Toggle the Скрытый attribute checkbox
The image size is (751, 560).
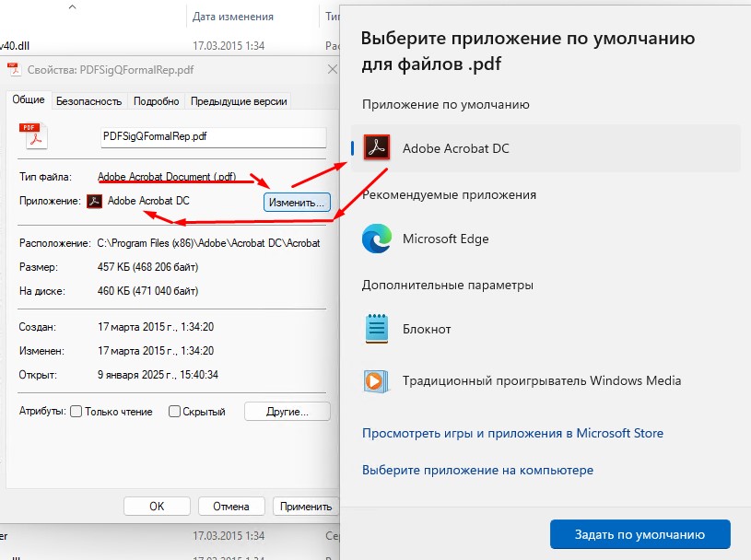[174, 412]
